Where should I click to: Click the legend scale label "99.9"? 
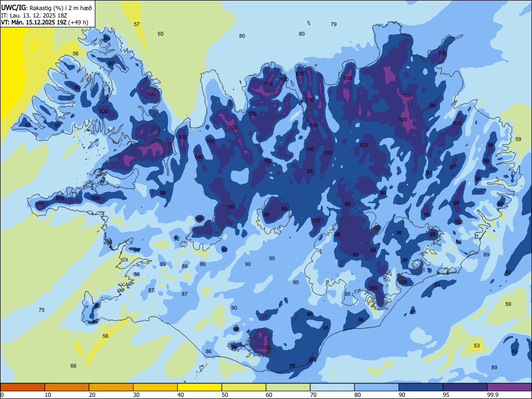pos(492,395)
